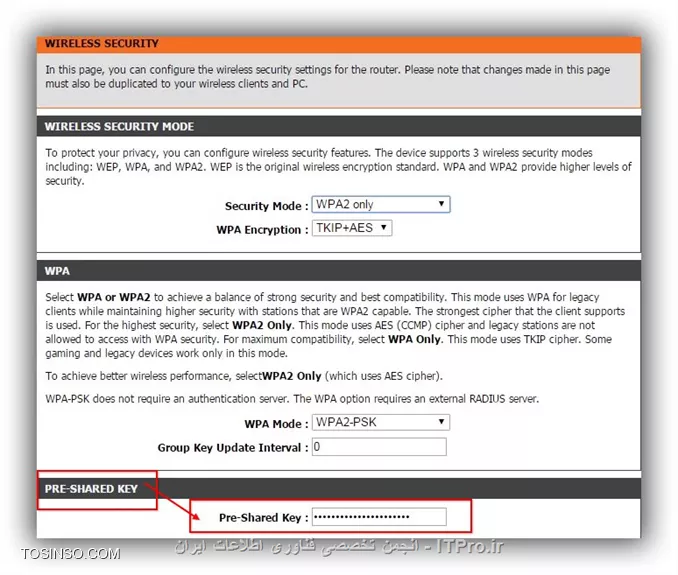This screenshot has width=678, height=575.
Task: Click the TOSINSO.COM watermark
Action: coord(70,553)
